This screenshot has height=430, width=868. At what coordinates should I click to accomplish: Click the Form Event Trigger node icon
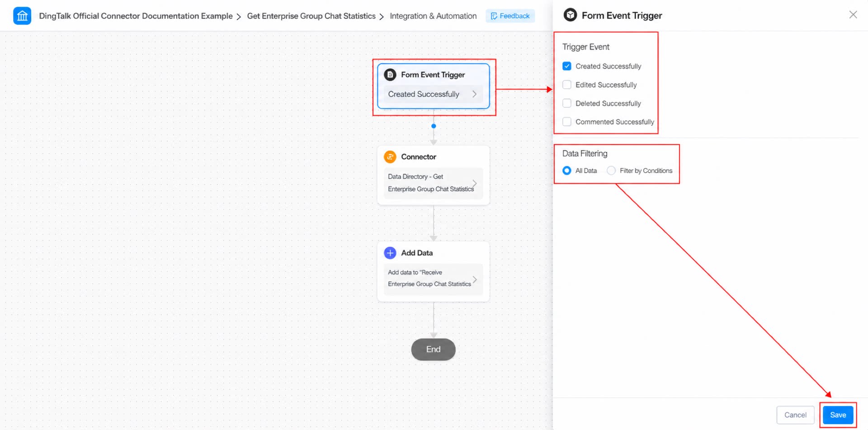(390, 75)
